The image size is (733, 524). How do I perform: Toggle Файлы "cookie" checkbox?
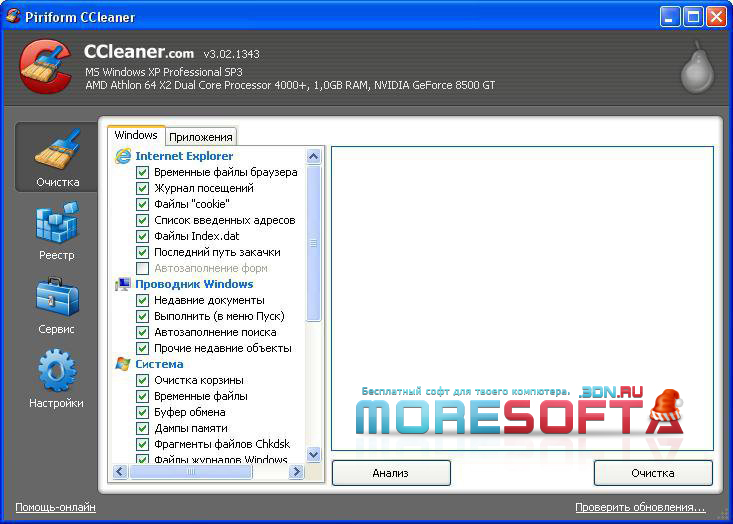143,204
